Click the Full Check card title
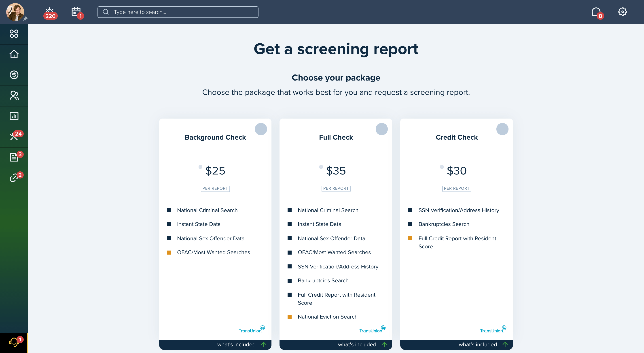 (x=336, y=137)
